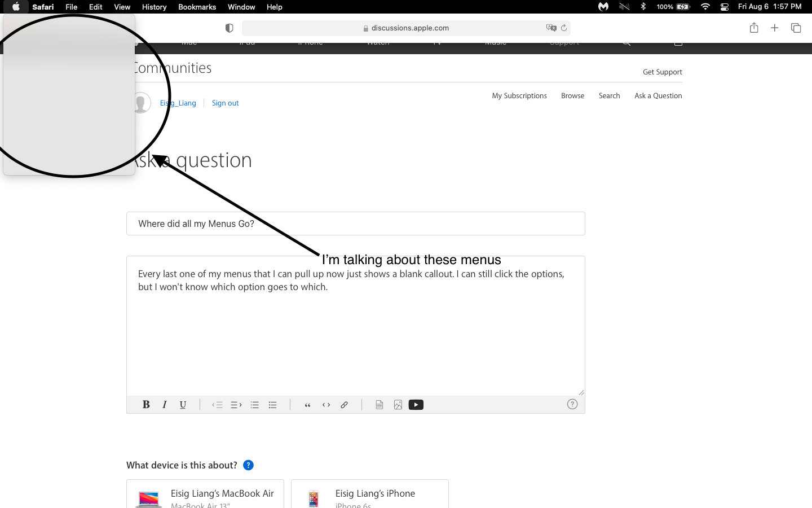Show the Safari tab overview
Image resolution: width=812 pixels, height=508 pixels.
click(796, 28)
